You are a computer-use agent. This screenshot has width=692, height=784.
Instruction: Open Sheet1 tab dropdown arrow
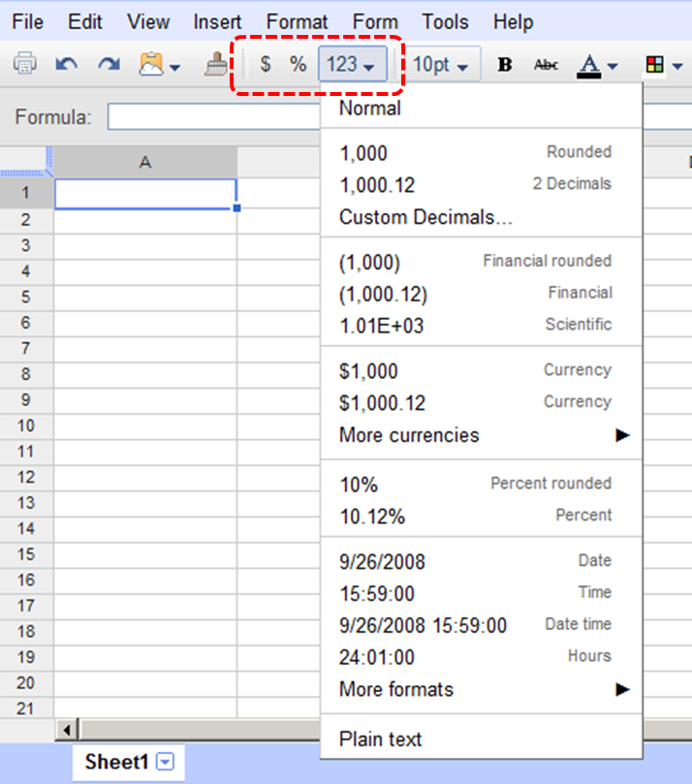(165, 762)
